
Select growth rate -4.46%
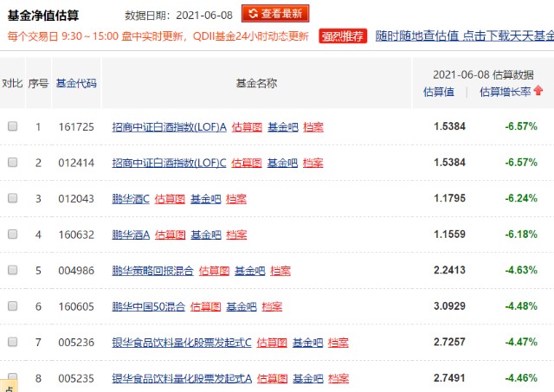pyautogui.click(x=521, y=378)
